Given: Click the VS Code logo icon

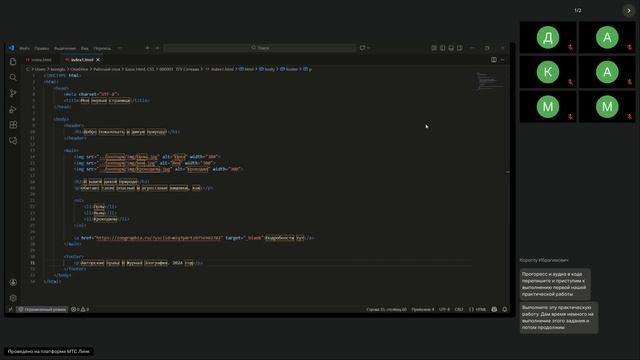Looking at the screenshot, I should (x=11, y=48).
